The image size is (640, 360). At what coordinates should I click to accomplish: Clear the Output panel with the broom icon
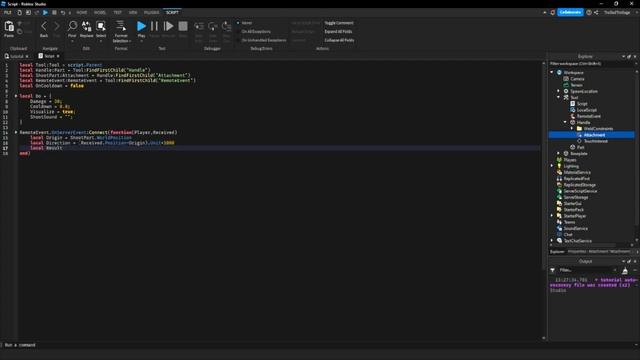click(x=624, y=270)
